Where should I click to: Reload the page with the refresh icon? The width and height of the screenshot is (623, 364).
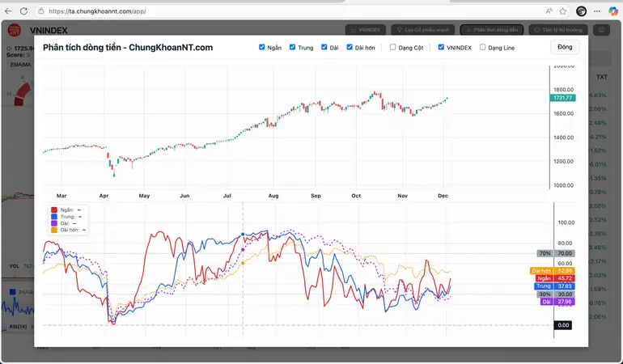[x=23, y=11]
